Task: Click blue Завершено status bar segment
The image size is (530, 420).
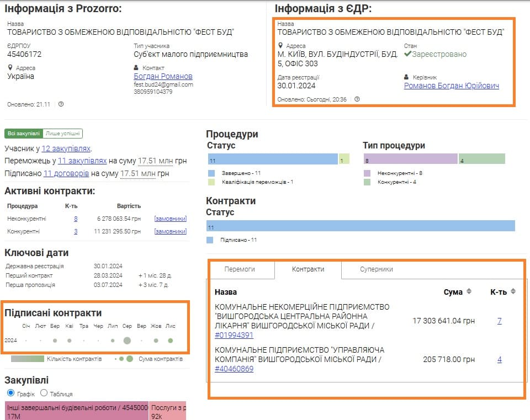Action: [273, 160]
